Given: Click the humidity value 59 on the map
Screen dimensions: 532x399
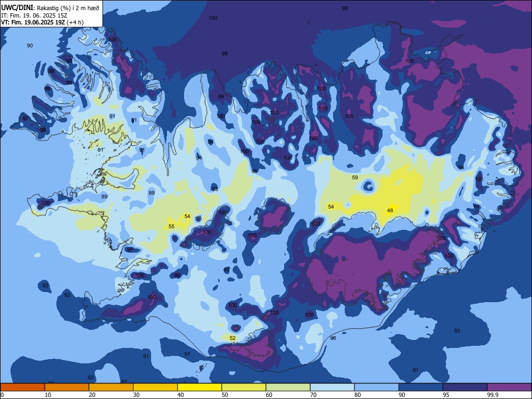Looking at the screenshot, I should [355, 177].
